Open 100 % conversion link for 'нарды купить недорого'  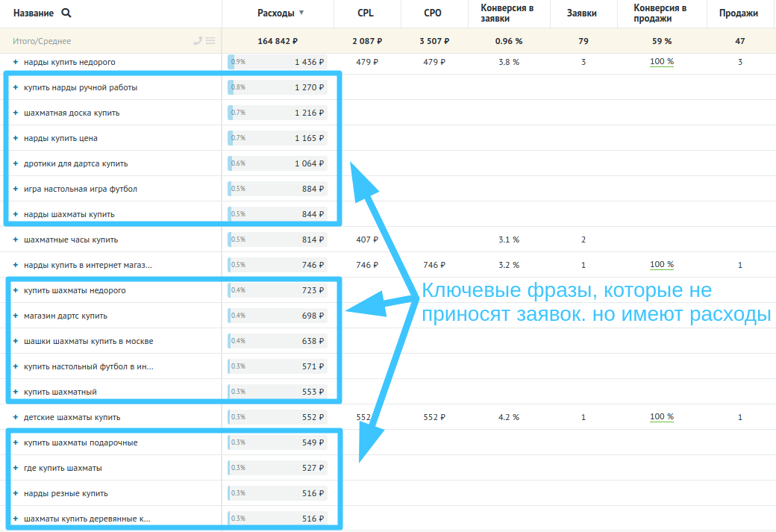[661, 62]
